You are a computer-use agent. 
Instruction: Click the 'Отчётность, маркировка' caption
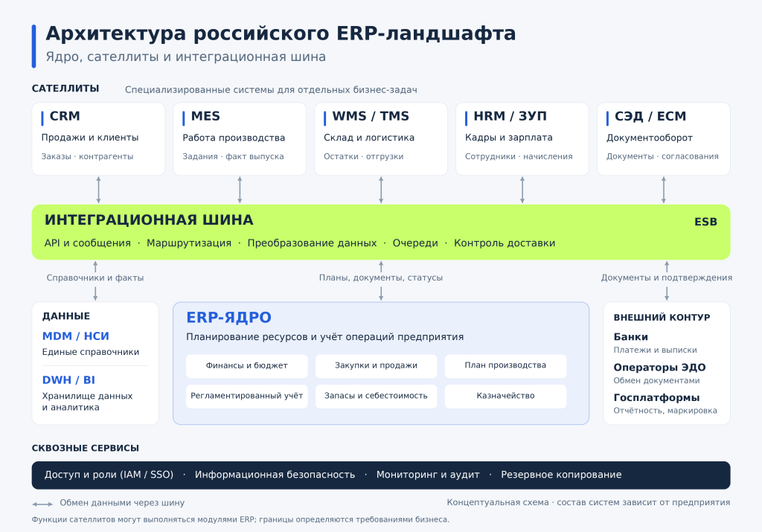(x=665, y=411)
